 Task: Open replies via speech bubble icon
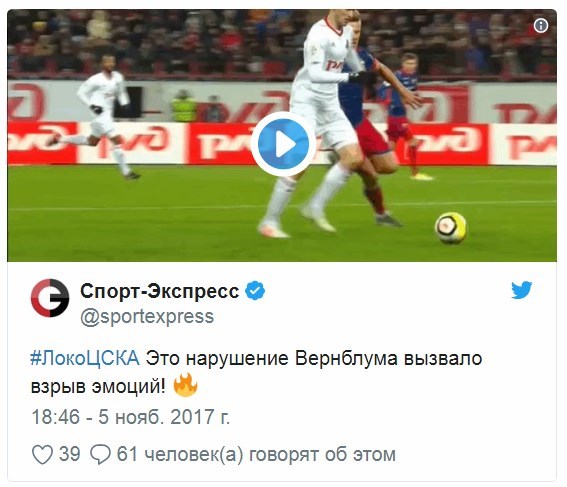pos(100,454)
